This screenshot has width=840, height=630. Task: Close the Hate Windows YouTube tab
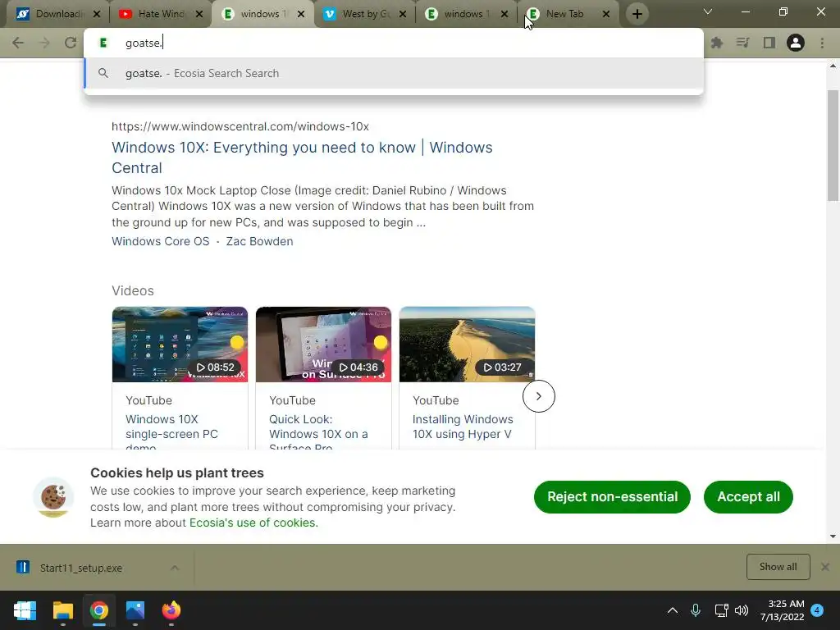click(199, 15)
